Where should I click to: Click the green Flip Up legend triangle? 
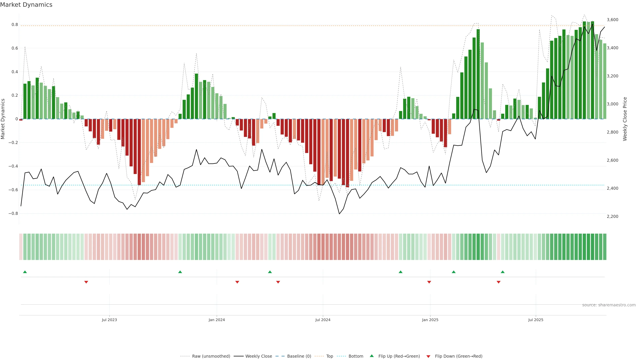(372, 356)
